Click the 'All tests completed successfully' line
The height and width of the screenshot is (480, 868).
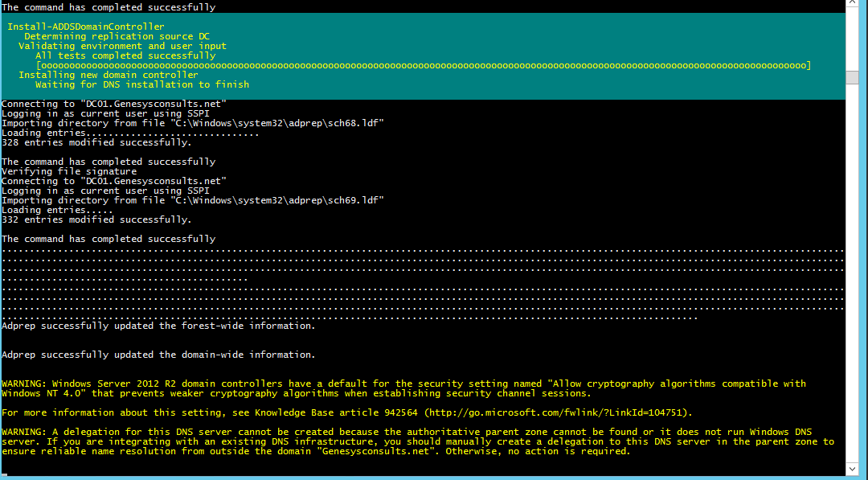pyautogui.click(x=131, y=55)
